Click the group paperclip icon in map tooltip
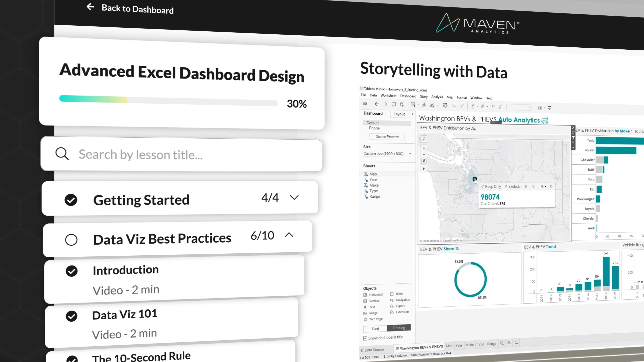This screenshot has width=644, height=362. click(526, 186)
